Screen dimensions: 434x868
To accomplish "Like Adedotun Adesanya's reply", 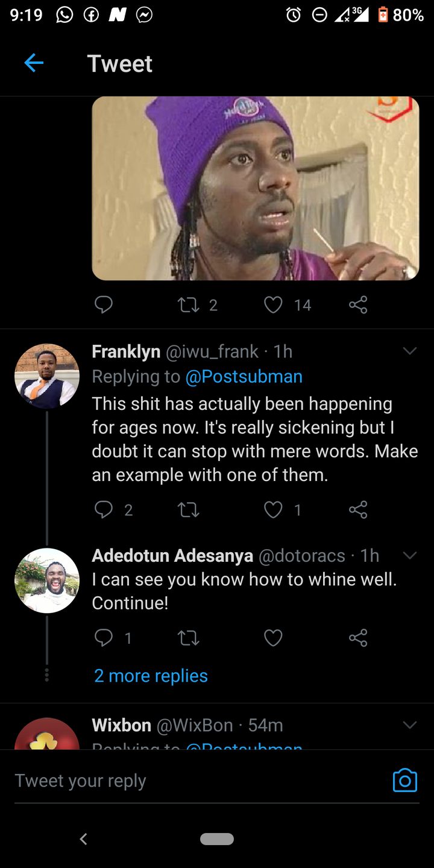I will (x=273, y=638).
